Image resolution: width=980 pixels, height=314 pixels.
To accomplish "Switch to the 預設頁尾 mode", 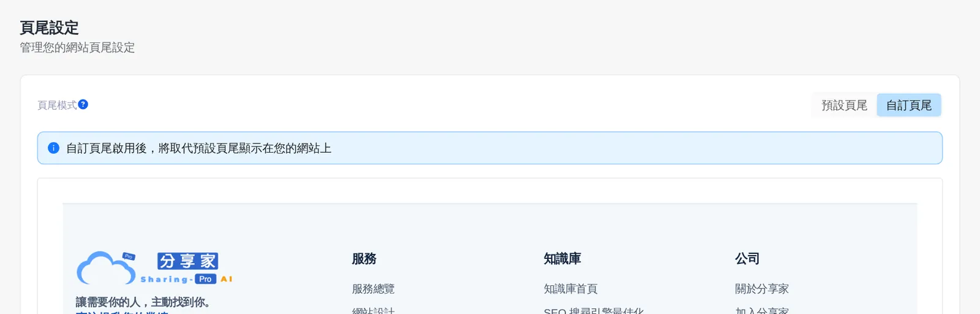I will pos(844,105).
